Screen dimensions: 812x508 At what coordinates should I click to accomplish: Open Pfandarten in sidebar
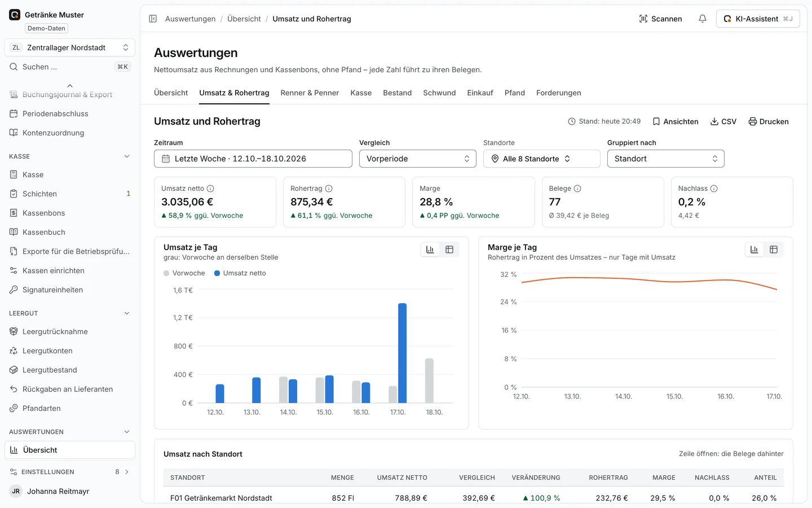click(70, 408)
